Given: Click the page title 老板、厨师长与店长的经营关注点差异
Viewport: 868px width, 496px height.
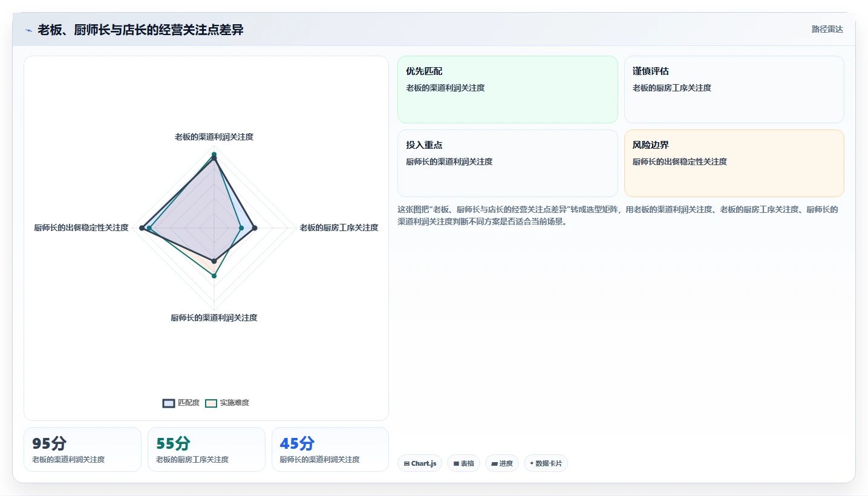Looking at the screenshot, I should 140,30.
